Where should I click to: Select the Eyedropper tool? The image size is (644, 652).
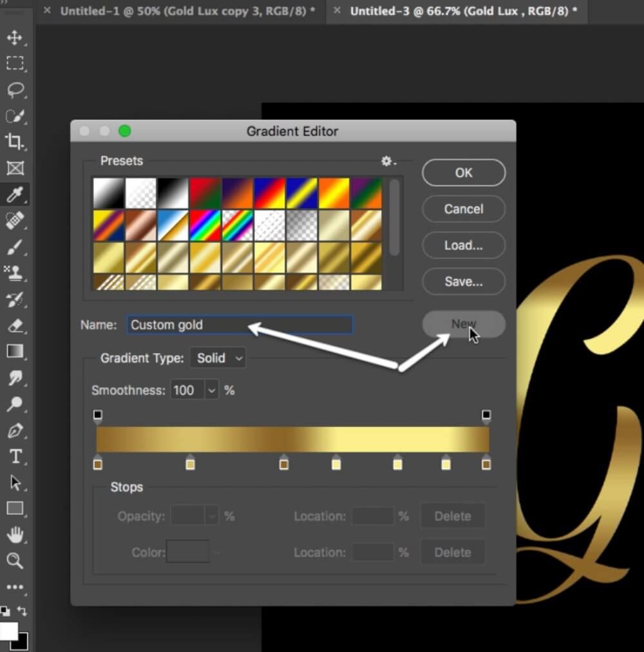[15, 195]
